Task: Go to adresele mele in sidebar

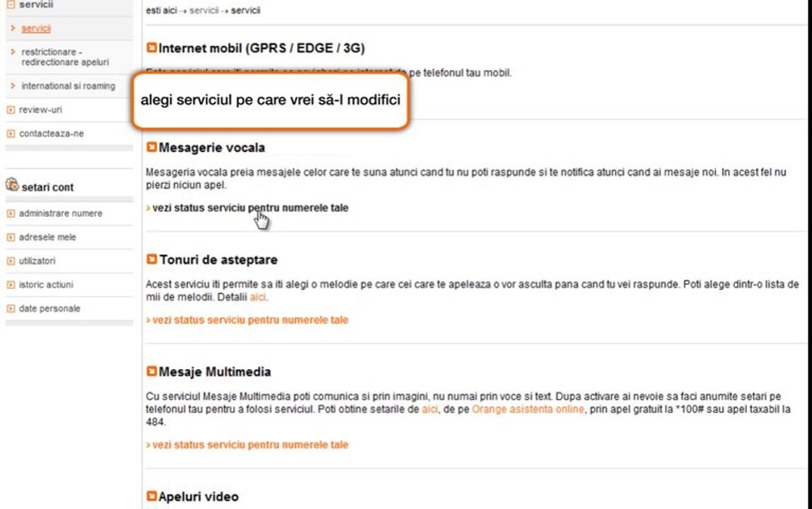Action: [x=47, y=238]
